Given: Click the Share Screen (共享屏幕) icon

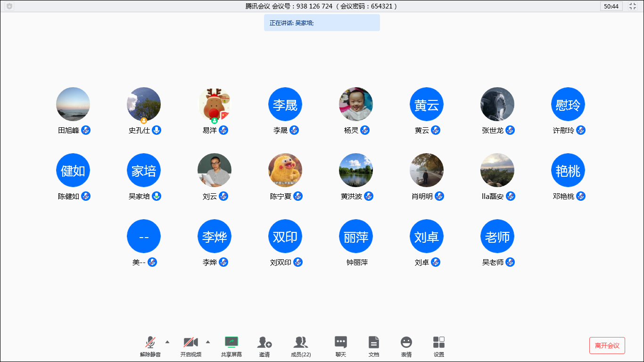Looking at the screenshot, I should pos(231,343).
